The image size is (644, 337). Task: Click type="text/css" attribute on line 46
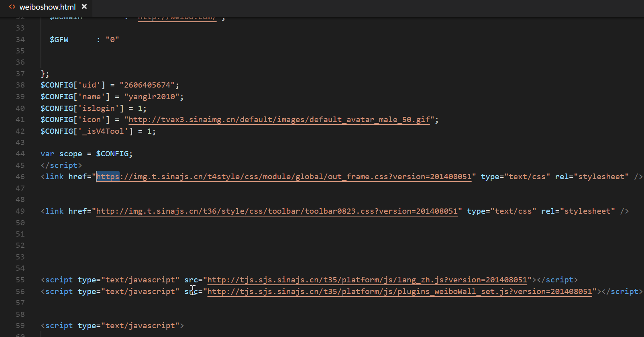516,177
